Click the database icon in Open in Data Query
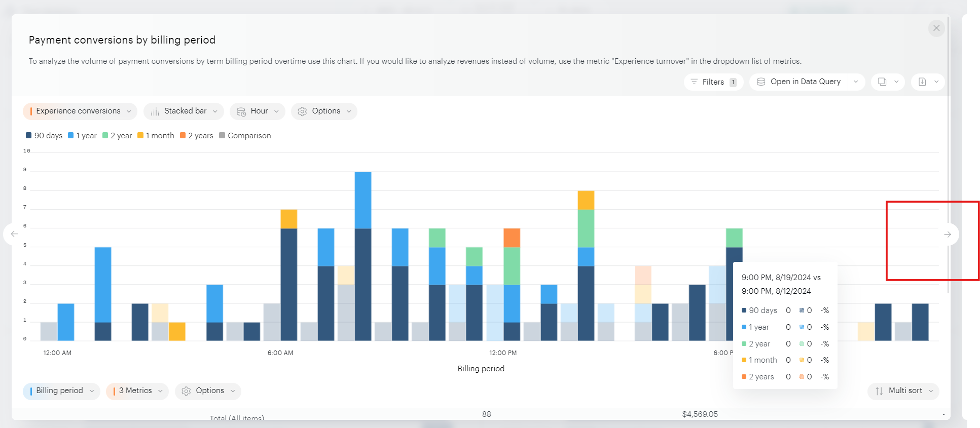This screenshot has height=428, width=980. (761, 82)
